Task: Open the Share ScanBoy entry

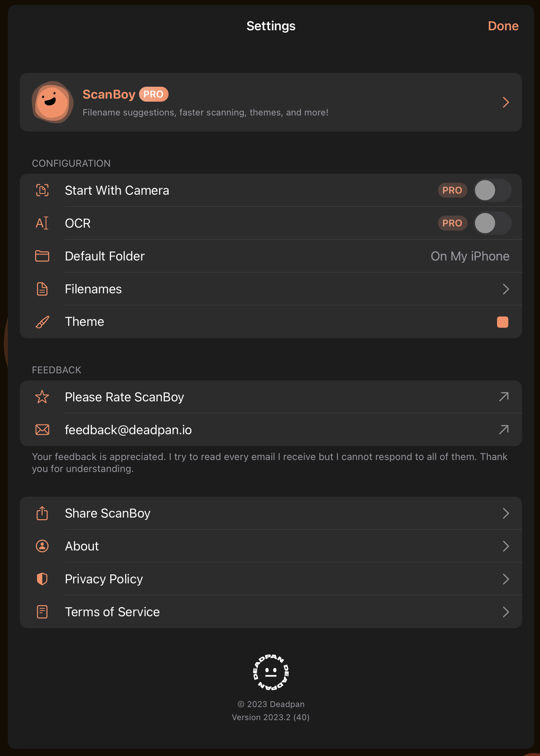Action: (271, 513)
